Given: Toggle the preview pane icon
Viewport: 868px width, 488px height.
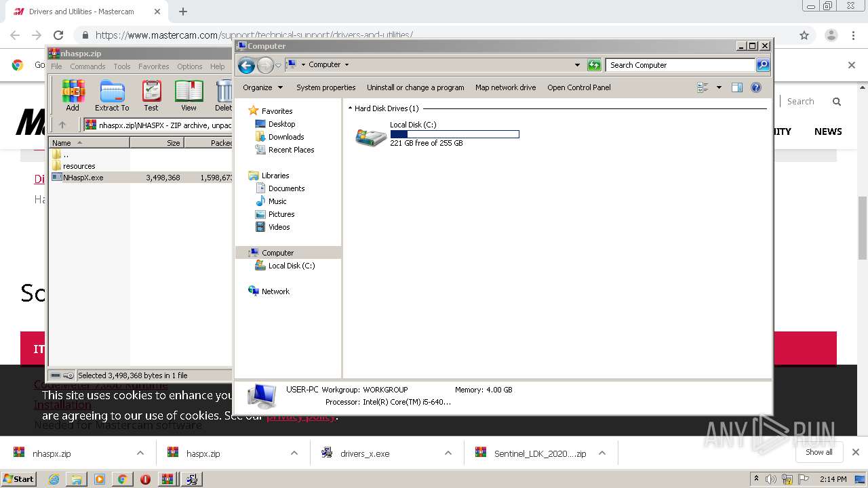Looking at the screenshot, I should (x=737, y=87).
